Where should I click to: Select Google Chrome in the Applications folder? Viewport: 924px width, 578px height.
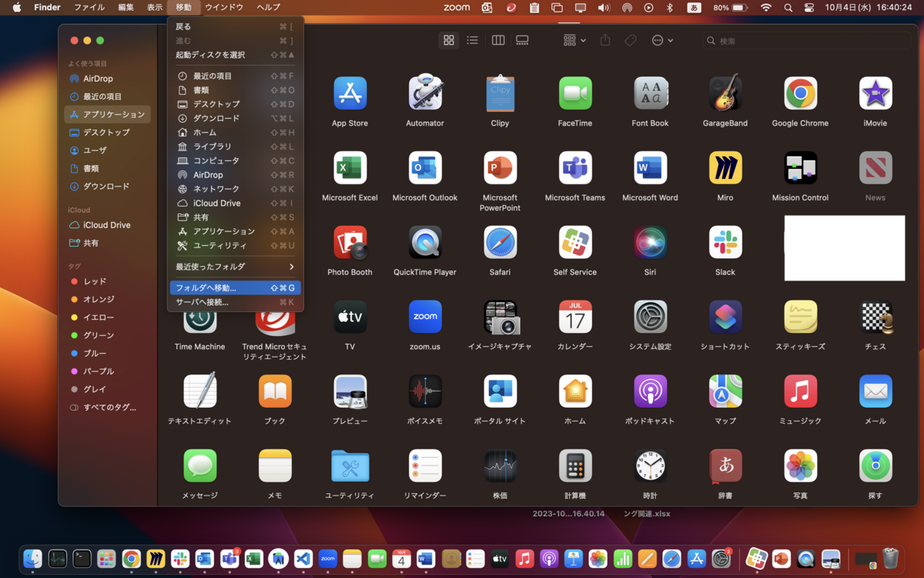[801, 93]
